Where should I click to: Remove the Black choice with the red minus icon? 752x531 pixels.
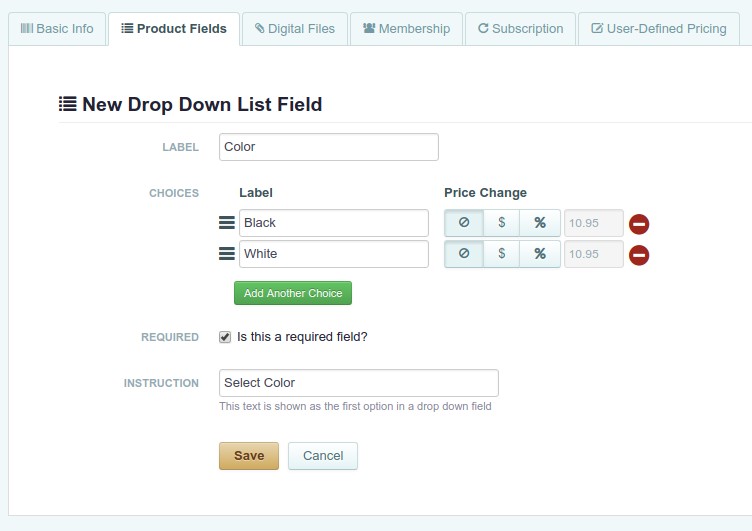click(639, 224)
